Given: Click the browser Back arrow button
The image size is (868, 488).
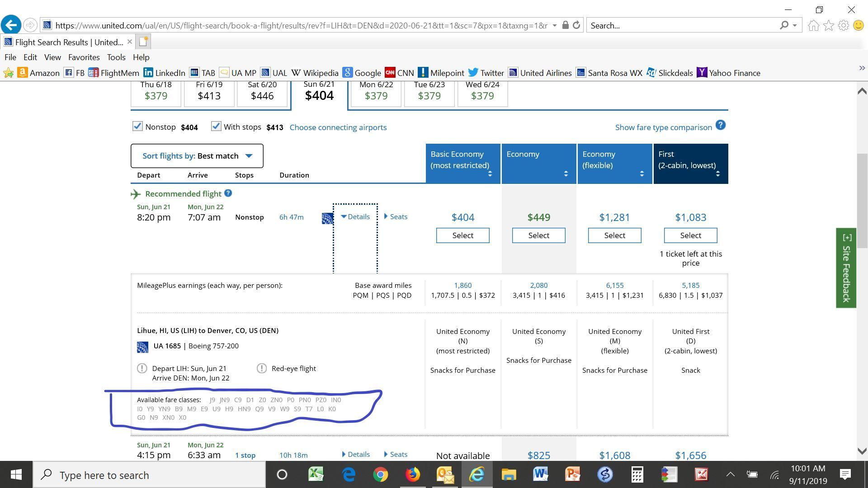Looking at the screenshot, I should [11, 25].
